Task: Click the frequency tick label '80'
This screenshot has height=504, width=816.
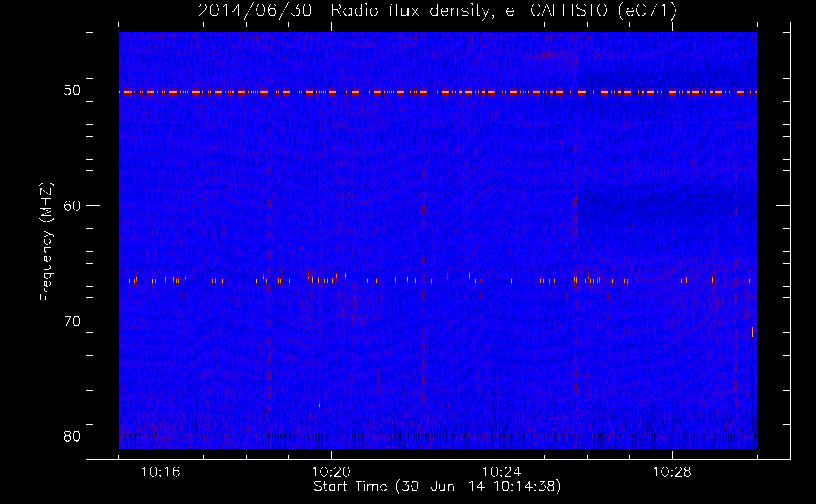Action: point(72,436)
